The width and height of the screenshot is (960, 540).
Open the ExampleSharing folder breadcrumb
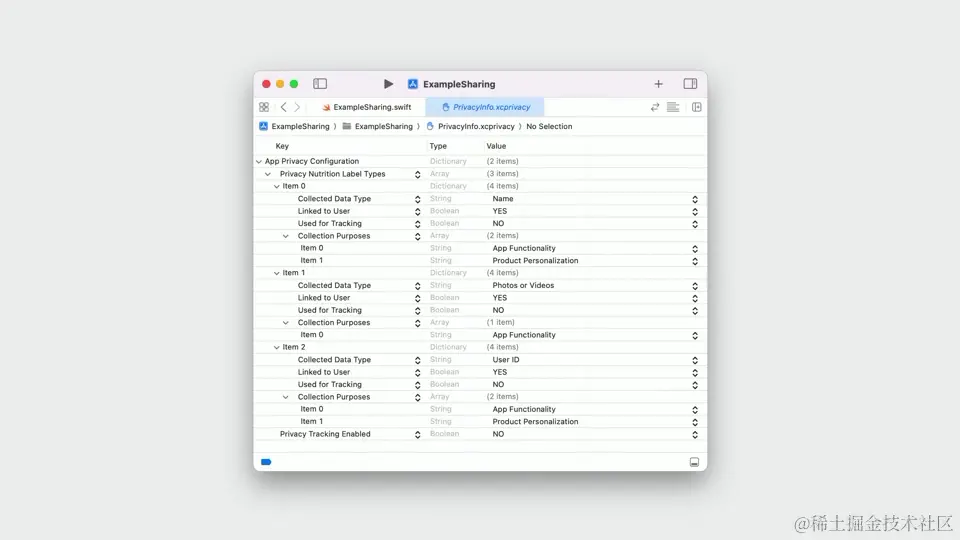(377, 126)
